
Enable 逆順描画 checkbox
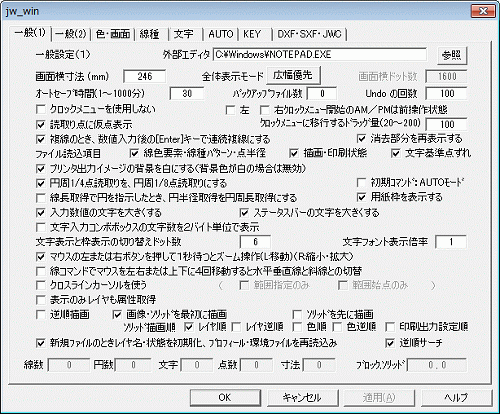pos(41,314)
